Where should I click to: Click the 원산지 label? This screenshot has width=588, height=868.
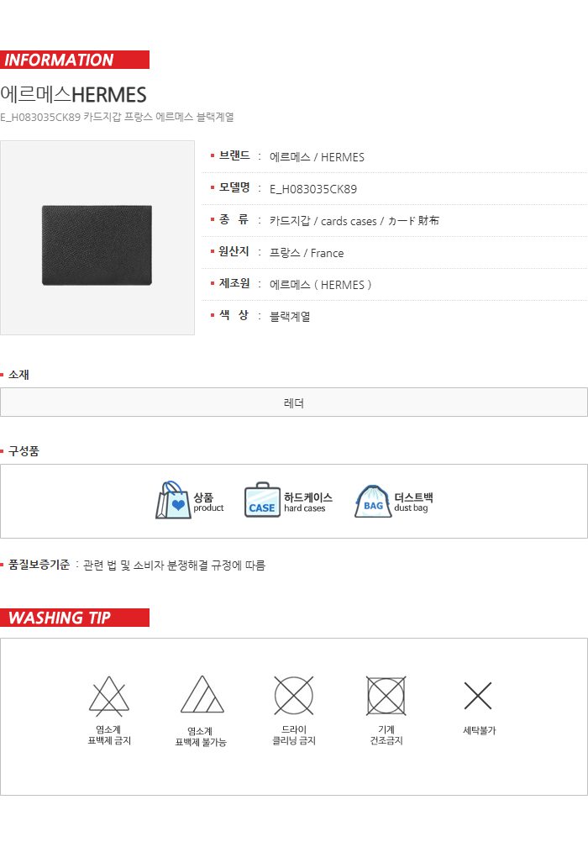(x=234, y=252)
